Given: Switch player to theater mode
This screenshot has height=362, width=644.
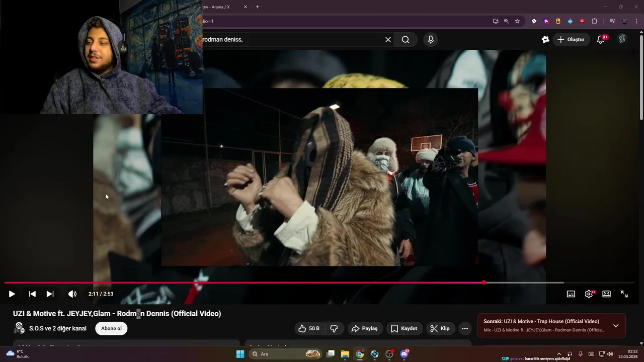Looking at the screenshot, I should 606,294.
